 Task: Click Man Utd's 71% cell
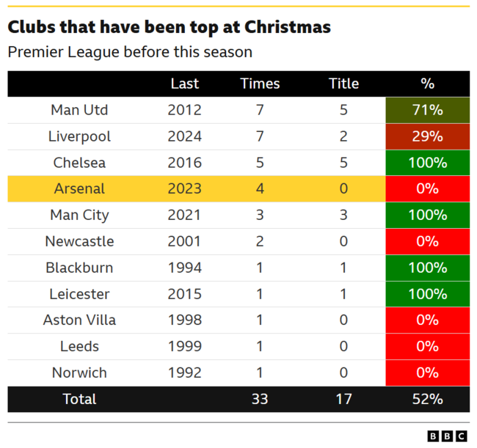point(427,110)
